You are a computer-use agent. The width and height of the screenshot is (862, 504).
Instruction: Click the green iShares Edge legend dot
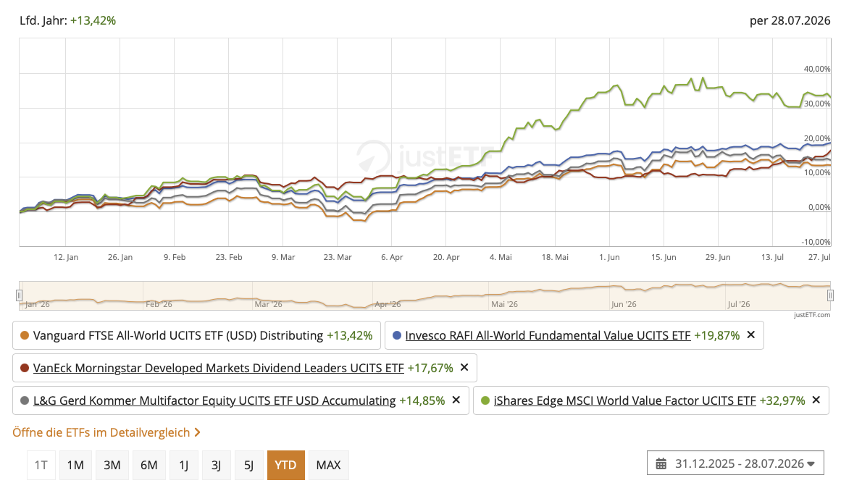485,400
